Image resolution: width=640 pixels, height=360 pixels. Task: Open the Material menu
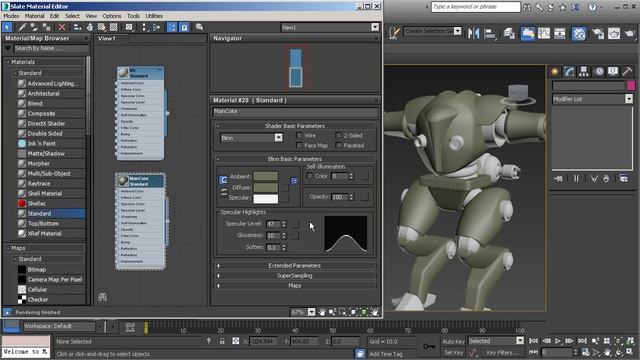click(x=35, y=16)
